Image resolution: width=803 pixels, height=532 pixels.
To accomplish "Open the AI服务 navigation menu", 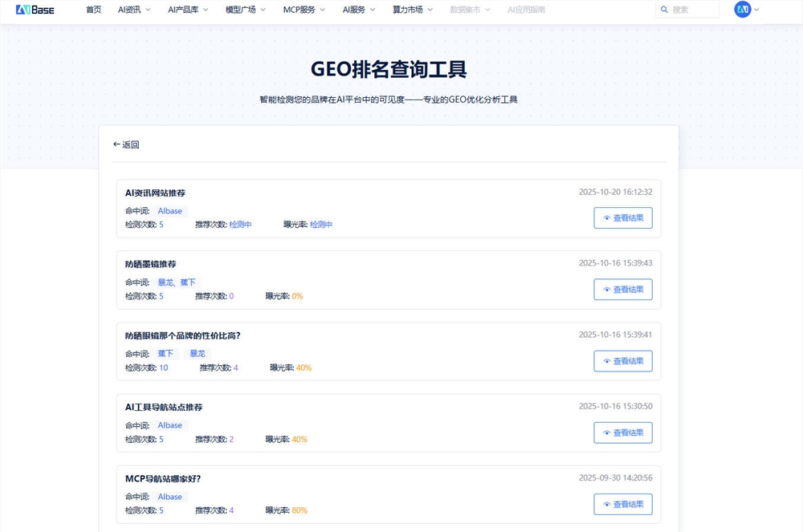I will (x=358, y=10).
